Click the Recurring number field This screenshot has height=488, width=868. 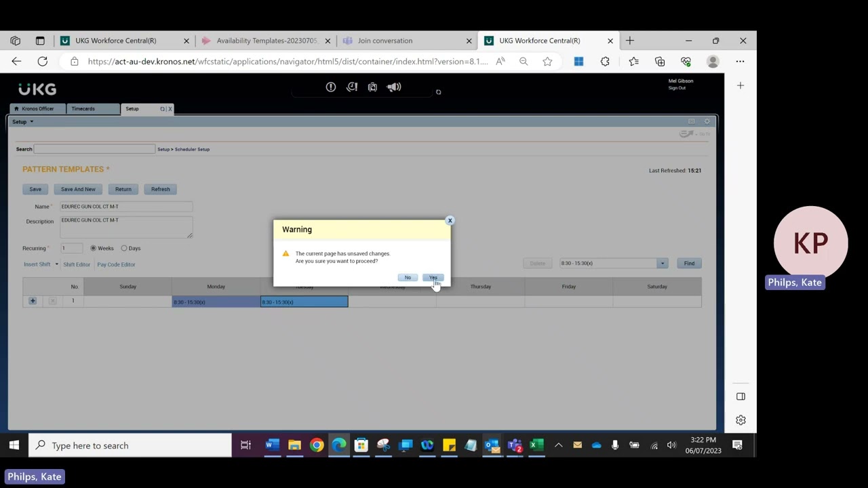coord(71,248)
